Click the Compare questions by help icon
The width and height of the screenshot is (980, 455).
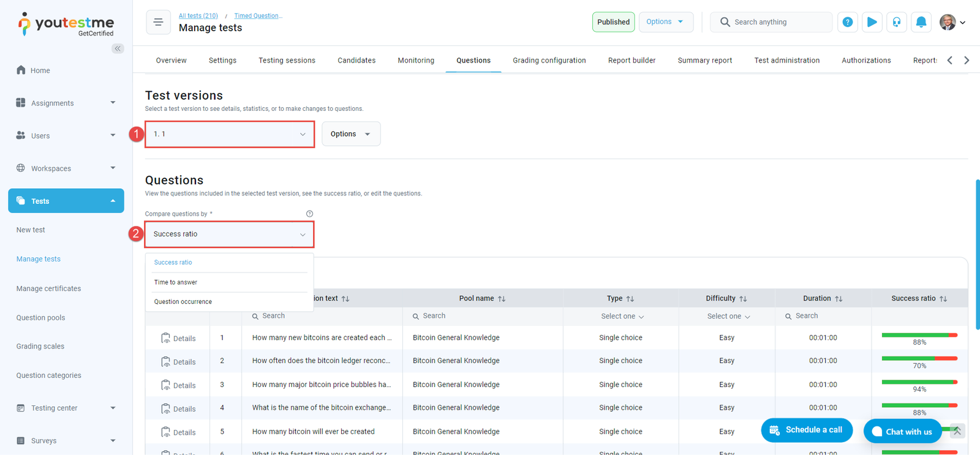309,214
